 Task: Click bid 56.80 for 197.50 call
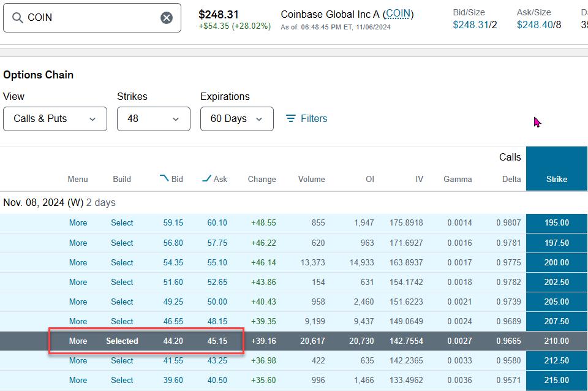(x=173, y=243)
